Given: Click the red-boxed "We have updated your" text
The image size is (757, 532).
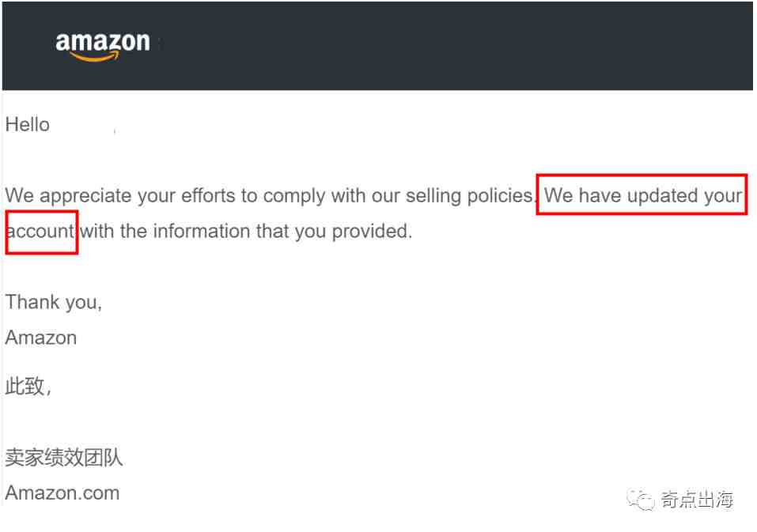Looking at the screenshot, I should pyautogui.click(x=643, y=195).
